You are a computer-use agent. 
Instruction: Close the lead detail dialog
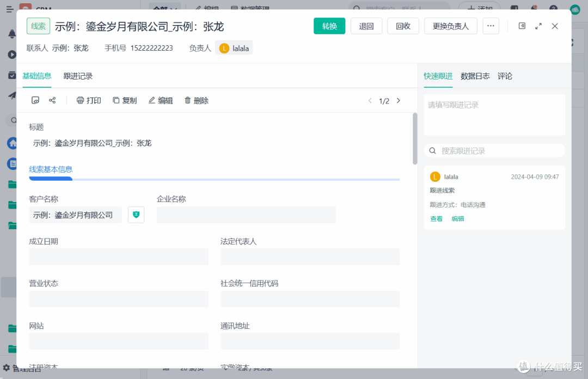(x=555, y=26)
